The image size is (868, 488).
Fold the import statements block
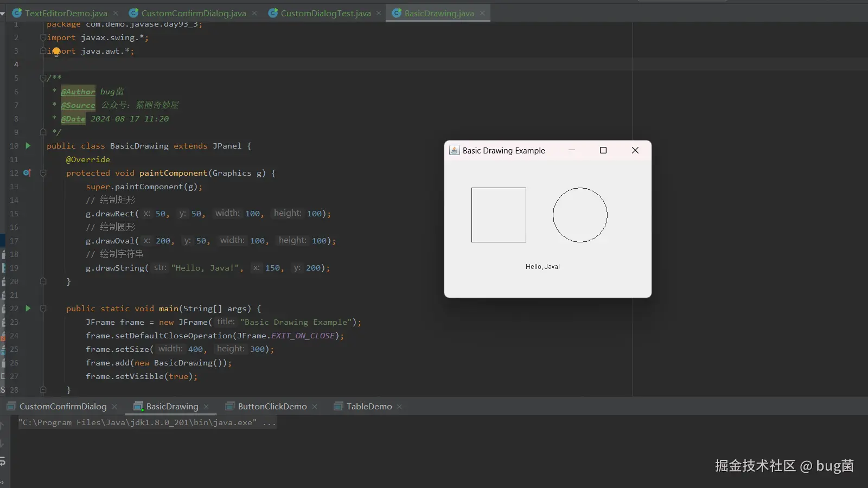tap(43, 37)
